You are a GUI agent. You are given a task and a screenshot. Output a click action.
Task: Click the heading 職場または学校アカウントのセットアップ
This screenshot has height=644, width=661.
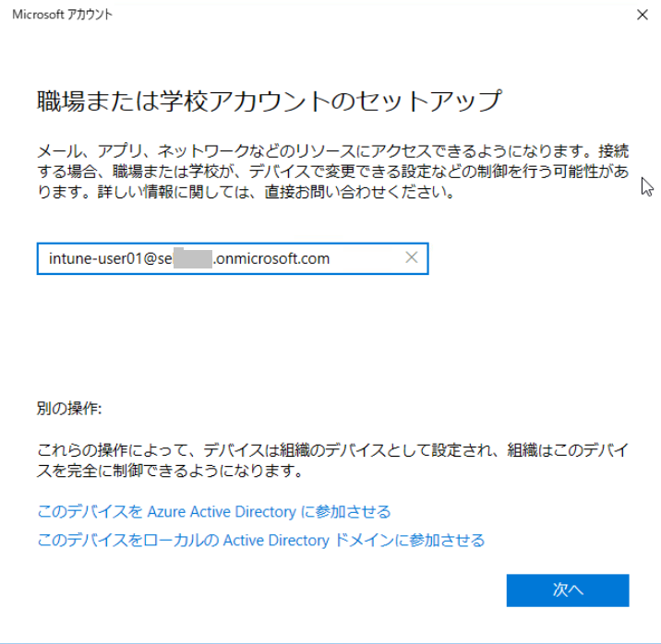click(270, 101)
